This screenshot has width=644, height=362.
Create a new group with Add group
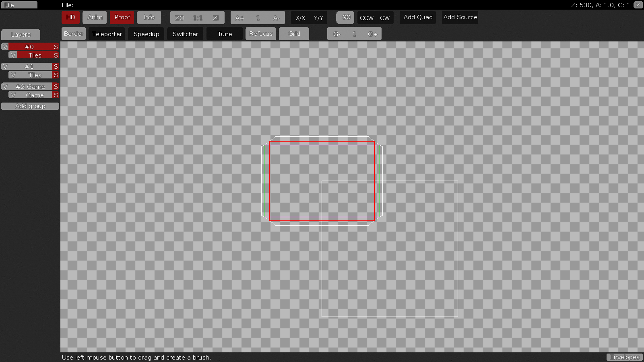[30, 106]
